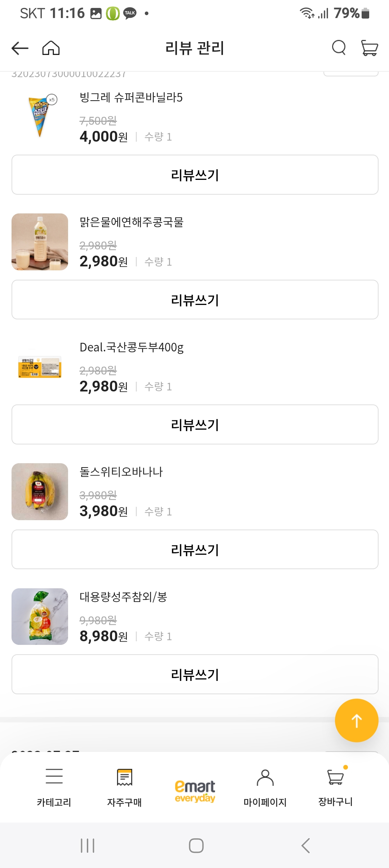Tap 대용량성주참외/봉 product name
389x868 pixels.
123,597
